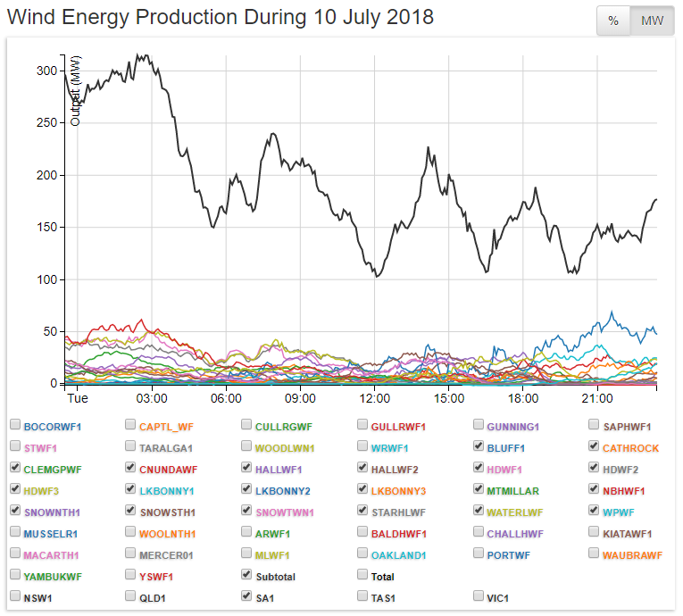Click the 12:00 label on time axis

pyautogui.click(x=374, y=397)
